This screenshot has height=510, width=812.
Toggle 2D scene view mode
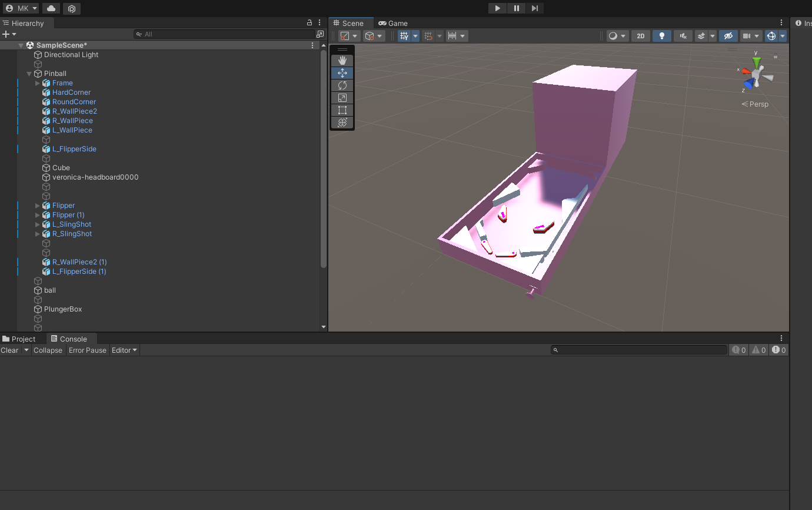(x=640, y=36)
